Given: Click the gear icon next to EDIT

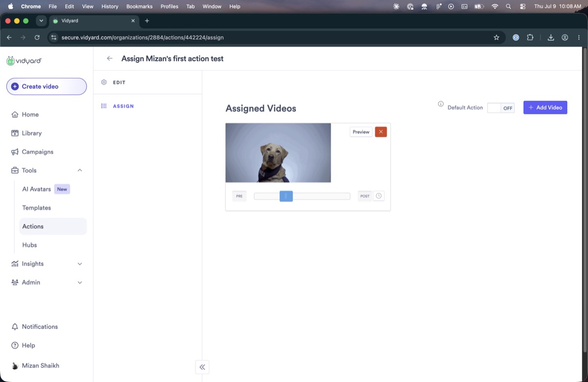Looking at the screenshot, I should pyautogui.click(x=104, y=82).
